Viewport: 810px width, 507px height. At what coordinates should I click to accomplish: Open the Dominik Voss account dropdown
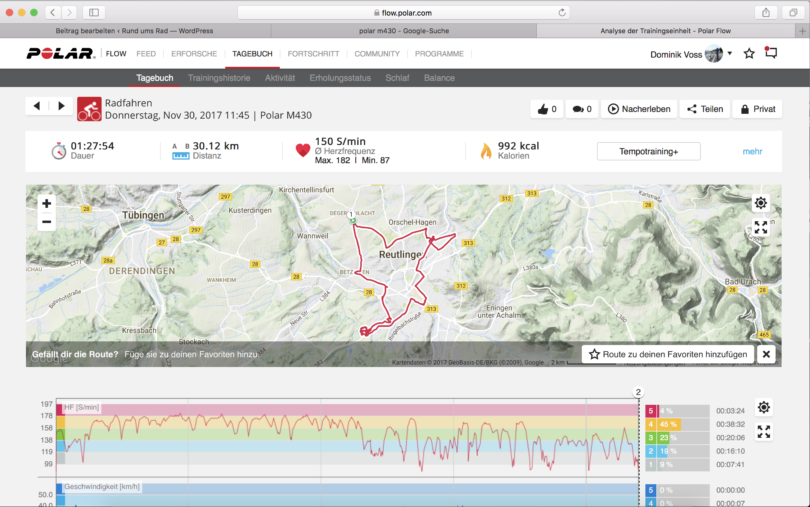[690, 54]
